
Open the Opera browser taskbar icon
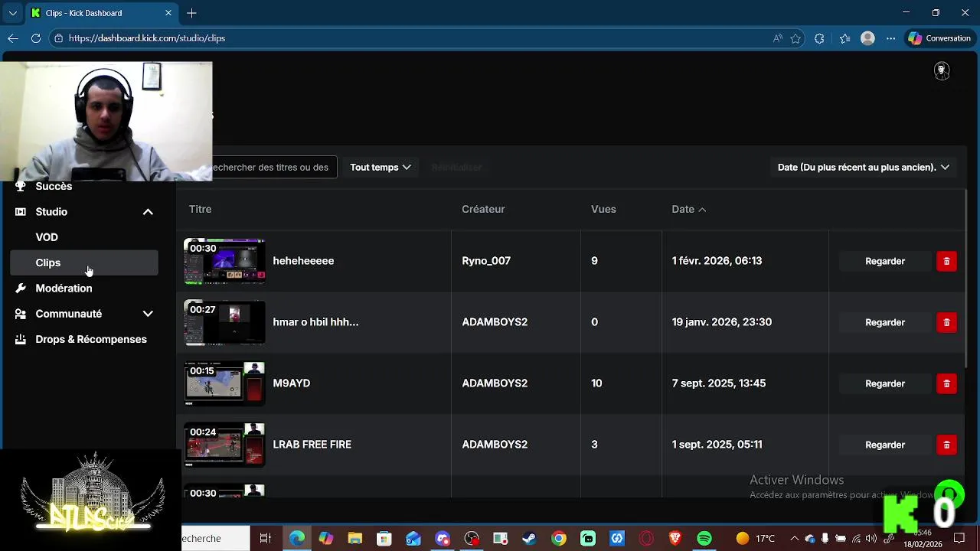tap(646, 539)
